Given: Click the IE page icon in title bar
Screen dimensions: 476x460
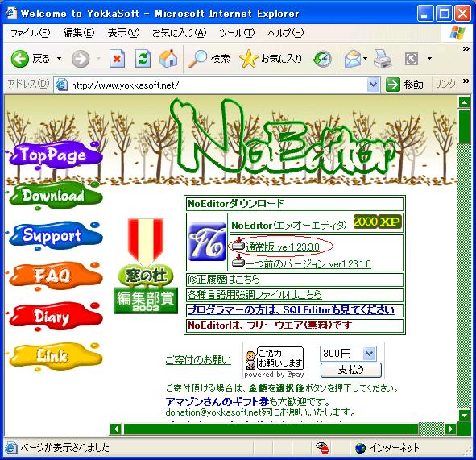Looking at the screenshot, I should point(11,13).
